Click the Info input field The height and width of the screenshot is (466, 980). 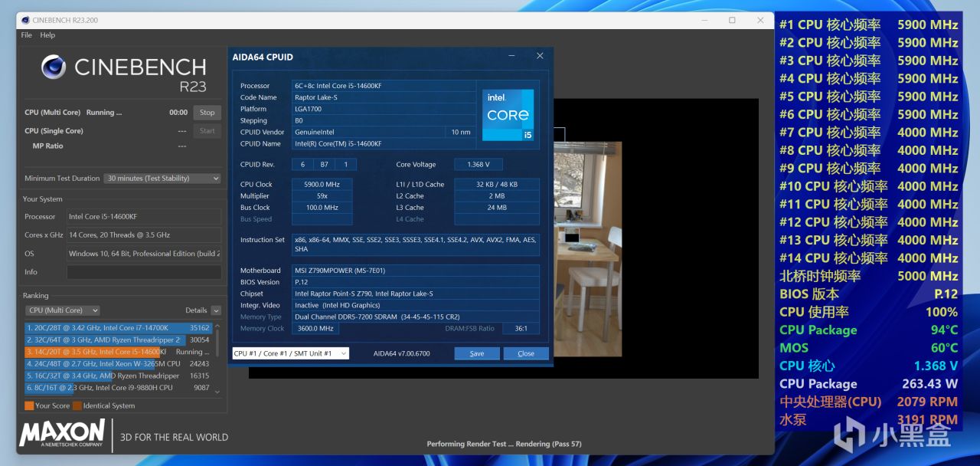[144, 272]
